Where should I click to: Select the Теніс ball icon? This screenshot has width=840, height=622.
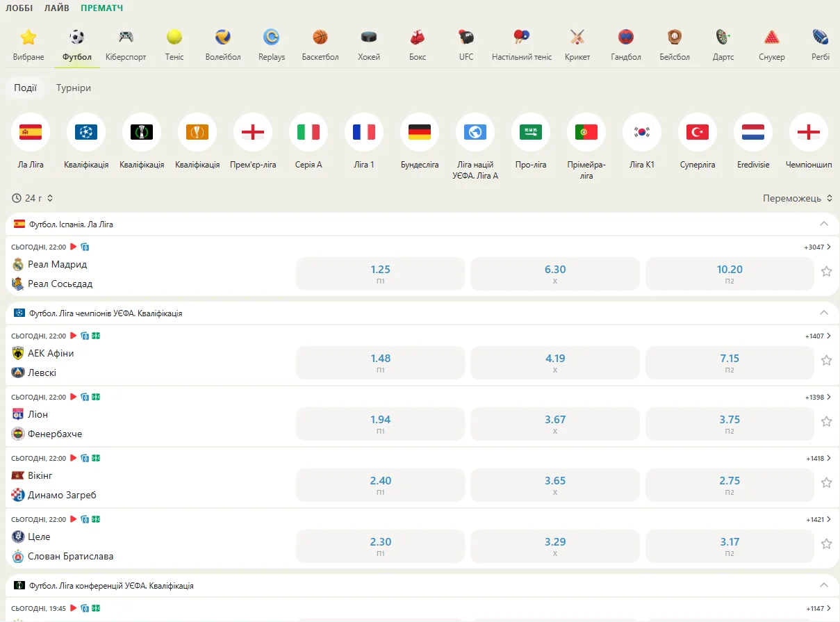coord(174,37)
